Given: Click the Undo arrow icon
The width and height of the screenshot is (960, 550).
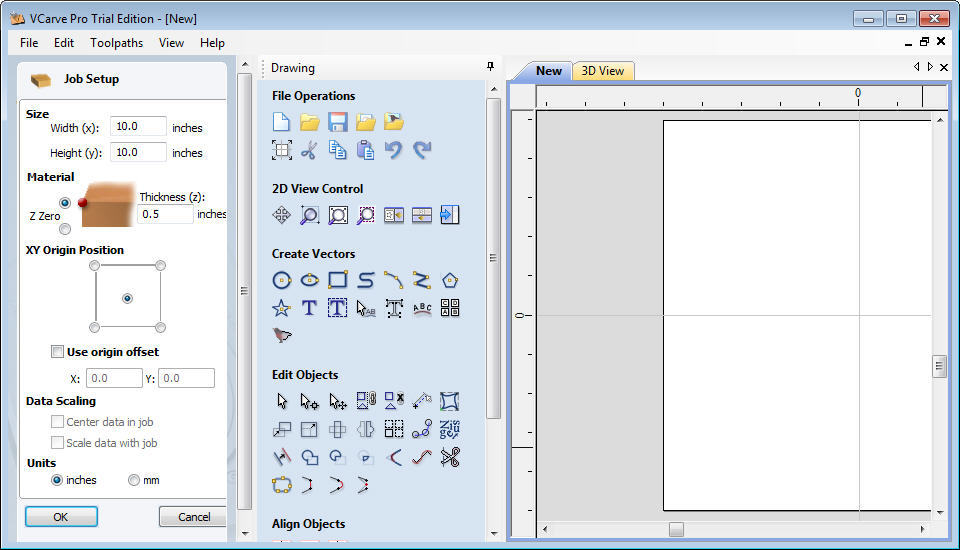Looking at the screenshot, I should tap(394, 150).
